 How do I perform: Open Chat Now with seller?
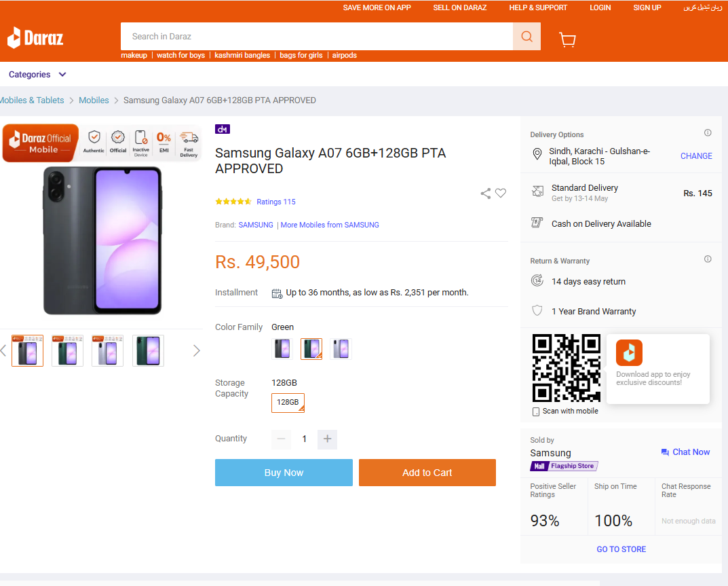(x=685, y=452)
